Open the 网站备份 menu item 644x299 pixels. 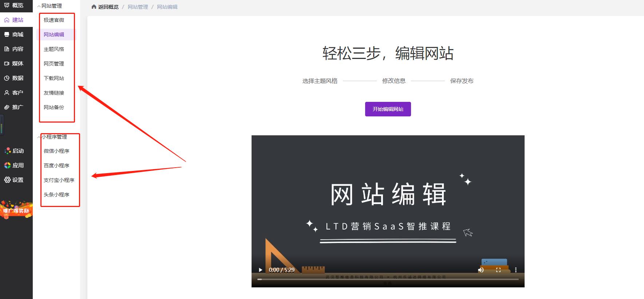pyautogui.click(x=54, y=107)
